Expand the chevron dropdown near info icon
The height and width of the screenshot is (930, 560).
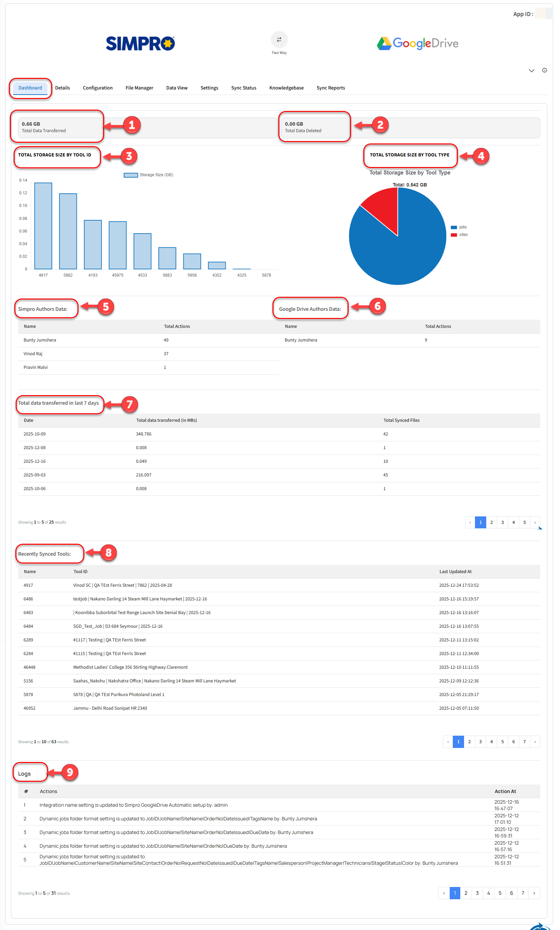coord(531,71)
